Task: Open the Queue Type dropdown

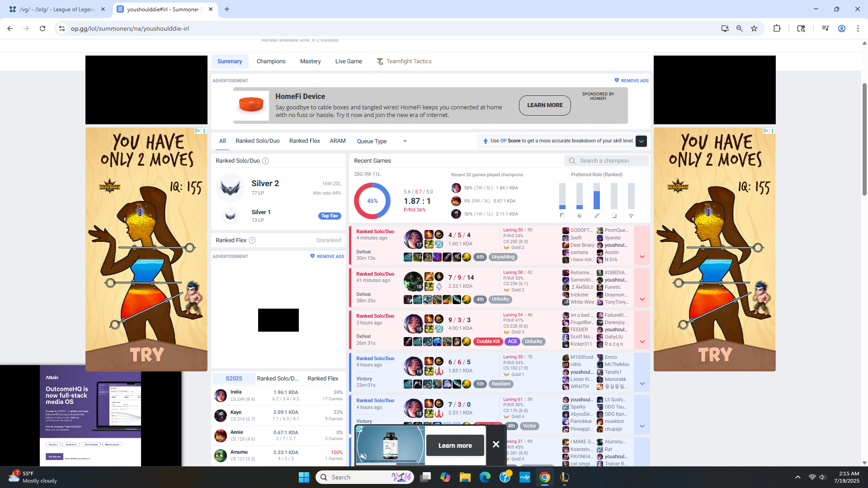Action: pos(382,141)
